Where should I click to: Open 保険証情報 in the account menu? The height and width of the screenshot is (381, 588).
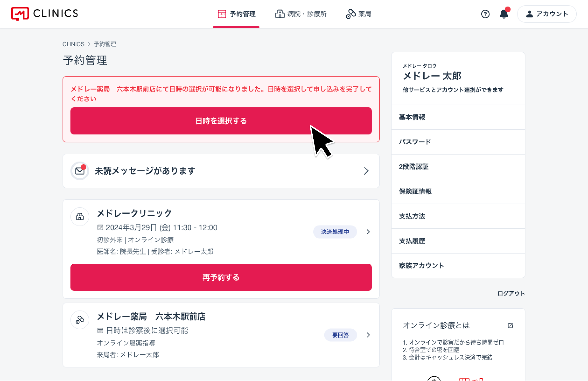[458, 191]
